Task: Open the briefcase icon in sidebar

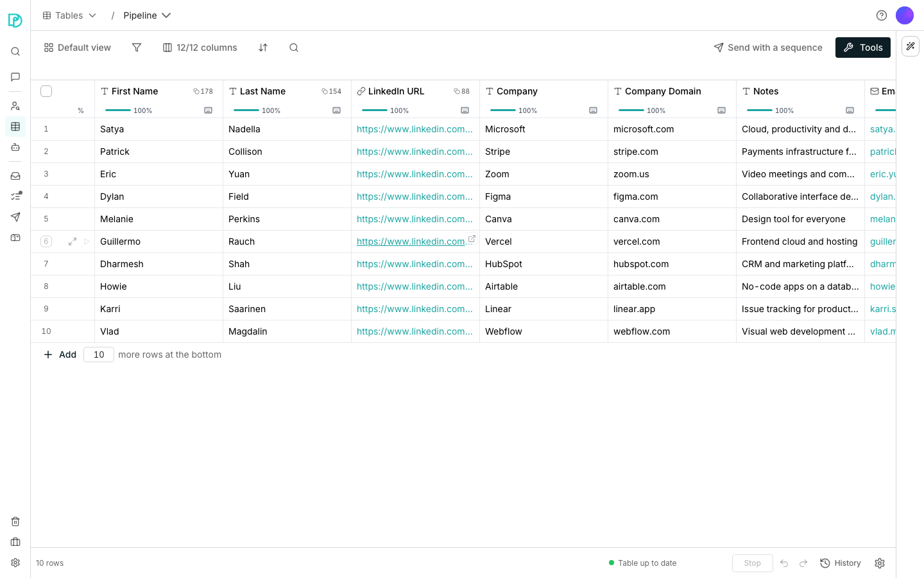Action: (x=15, y=542)
